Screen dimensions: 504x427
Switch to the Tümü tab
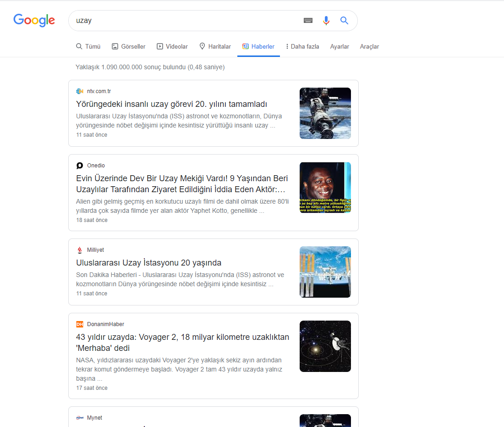[88, 47]
